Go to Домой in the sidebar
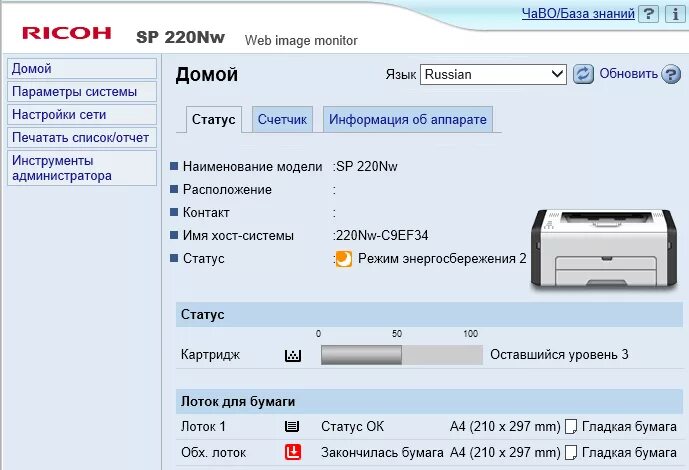 click(82, 69)
